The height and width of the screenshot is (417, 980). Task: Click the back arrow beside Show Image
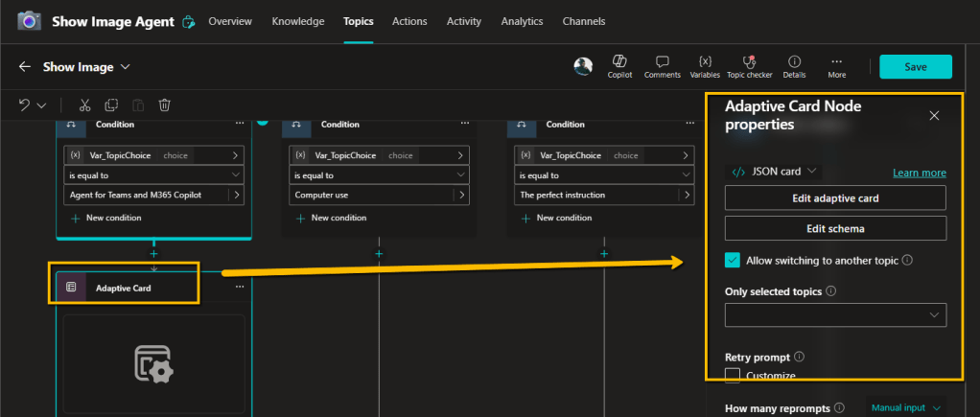click(25, 67)
